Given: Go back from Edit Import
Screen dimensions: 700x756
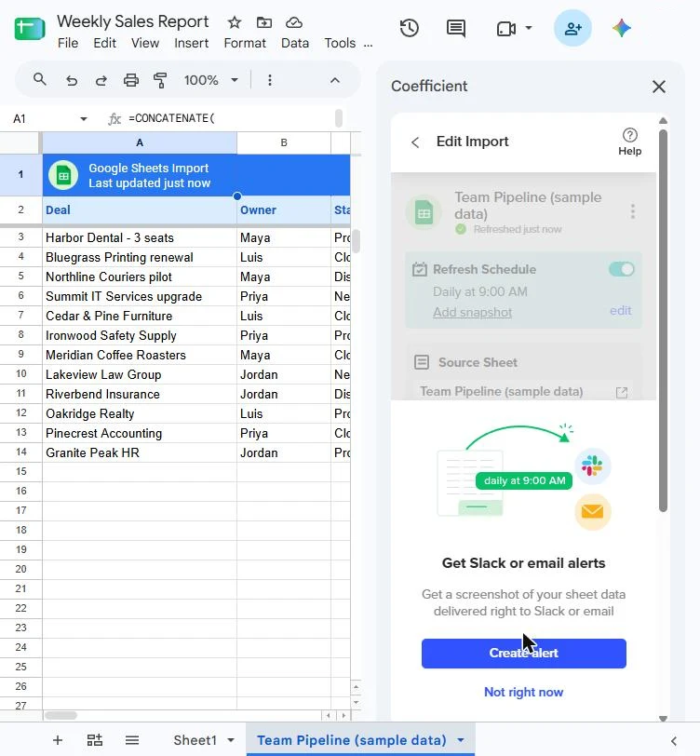Looking at the screenshot, I should pyautogui.click(x=415, y=142).
